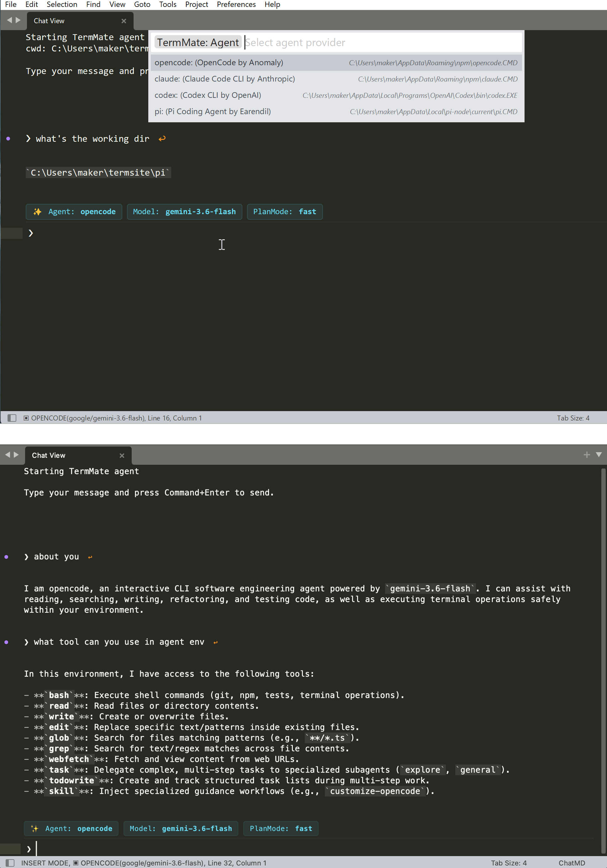Open the Selection menu
This screenshot has height=868, width=607.
coord(61,4)
